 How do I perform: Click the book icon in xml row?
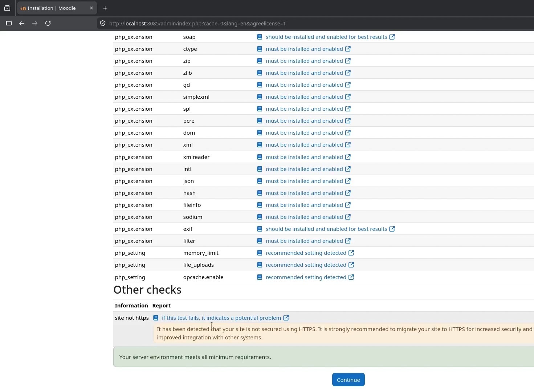coord(260,145)
